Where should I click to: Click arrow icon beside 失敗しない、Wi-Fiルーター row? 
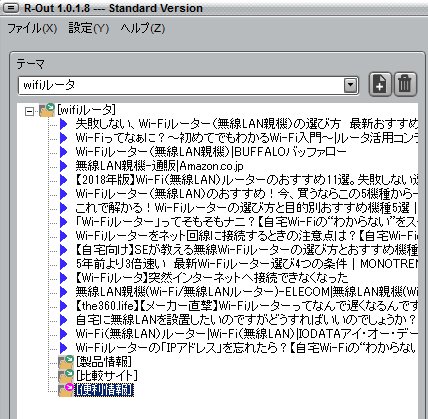pos(63,124)
